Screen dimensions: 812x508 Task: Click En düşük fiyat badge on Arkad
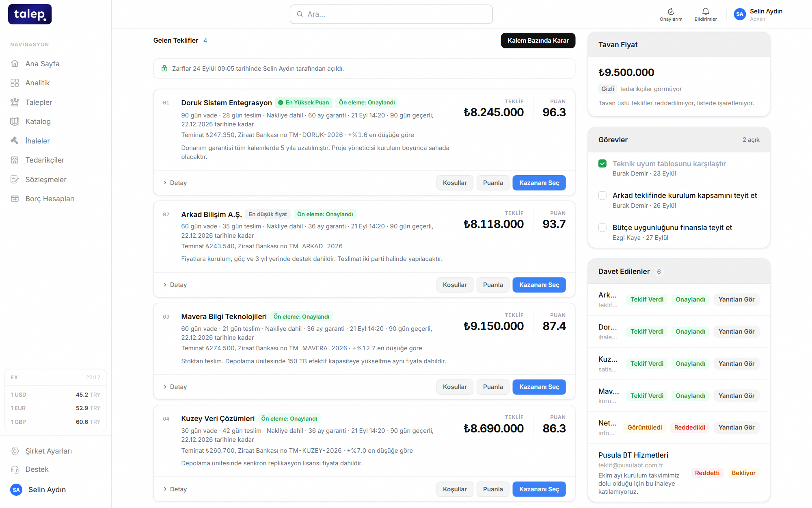click(268, 214)
